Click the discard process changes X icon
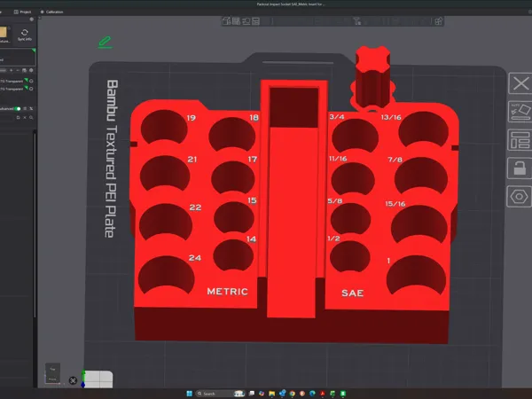This screenshot has width=532, height=399. (x=25, y=117)
